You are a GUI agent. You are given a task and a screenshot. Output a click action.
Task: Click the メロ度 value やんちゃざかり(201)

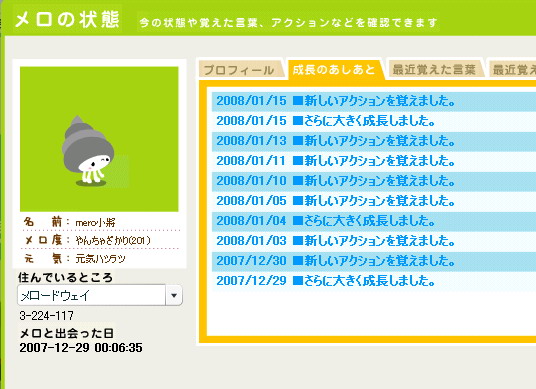point(113,241)
